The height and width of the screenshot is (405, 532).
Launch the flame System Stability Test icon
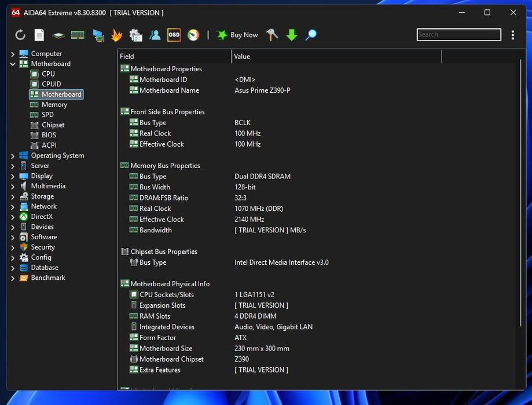(x=117, y=35)
